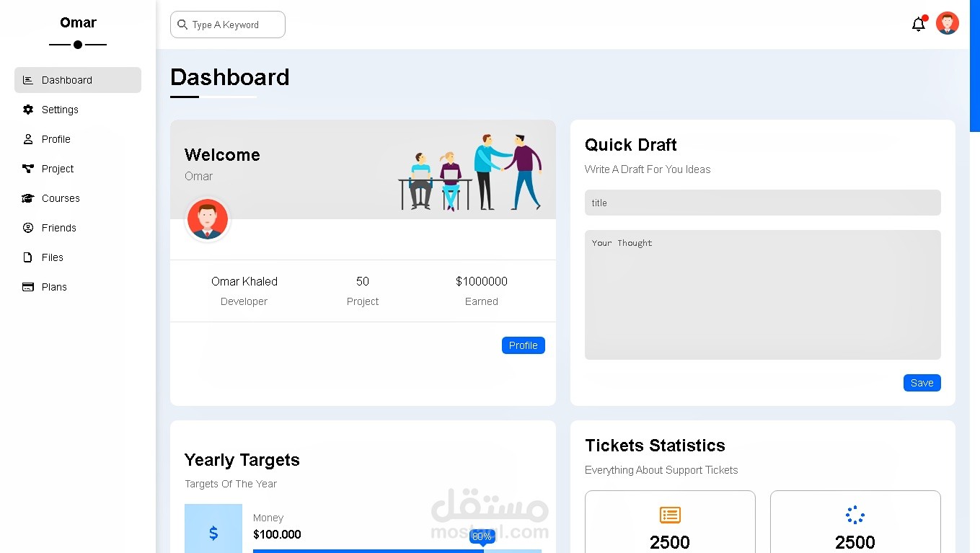Click the blue Profile button
This screenshot has height=553, width=980.
tap(523, 345)
